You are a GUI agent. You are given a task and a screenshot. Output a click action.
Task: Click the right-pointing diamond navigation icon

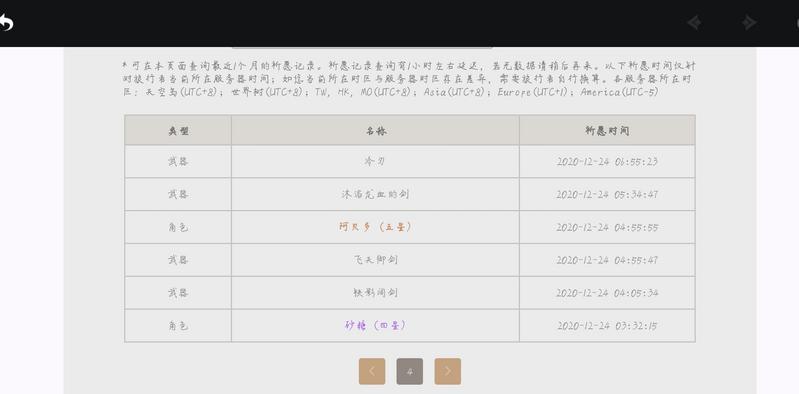(749, 23)
